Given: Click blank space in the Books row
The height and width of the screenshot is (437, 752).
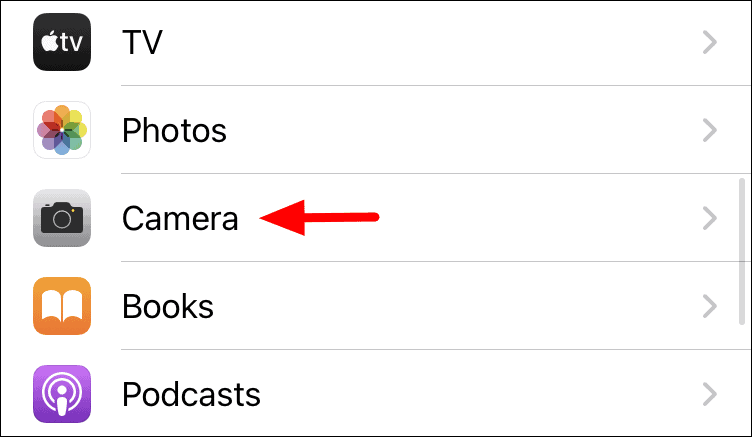Looking at the screenshot, I should click(456, 306).
